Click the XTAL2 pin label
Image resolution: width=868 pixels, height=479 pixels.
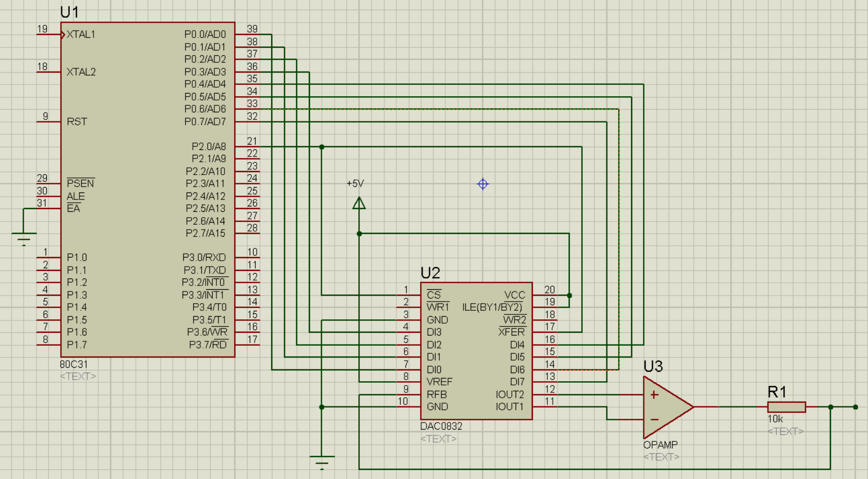tap(81, 72)
